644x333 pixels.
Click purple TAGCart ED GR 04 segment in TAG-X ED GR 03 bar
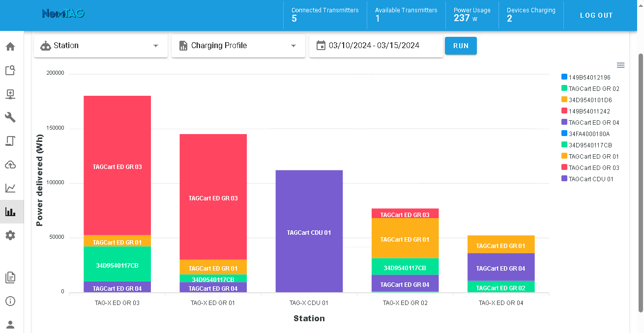117,287
